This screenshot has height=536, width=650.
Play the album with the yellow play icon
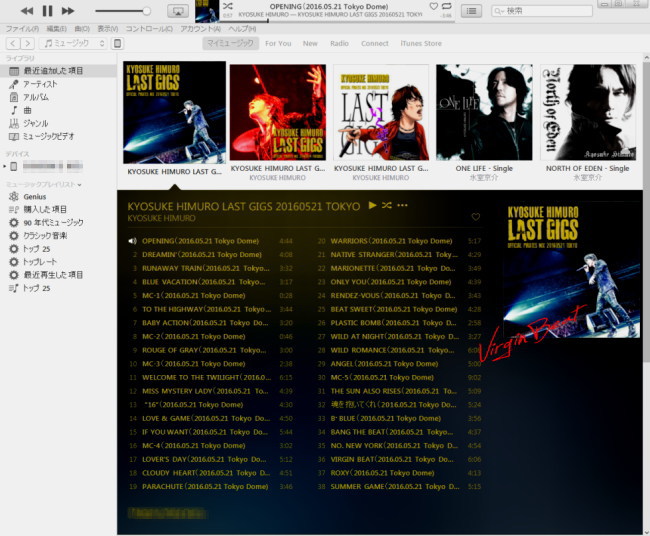pos(372,205)
